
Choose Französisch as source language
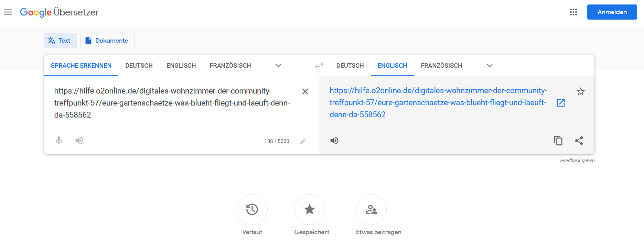pyautogui.click(x=230, y=66)
